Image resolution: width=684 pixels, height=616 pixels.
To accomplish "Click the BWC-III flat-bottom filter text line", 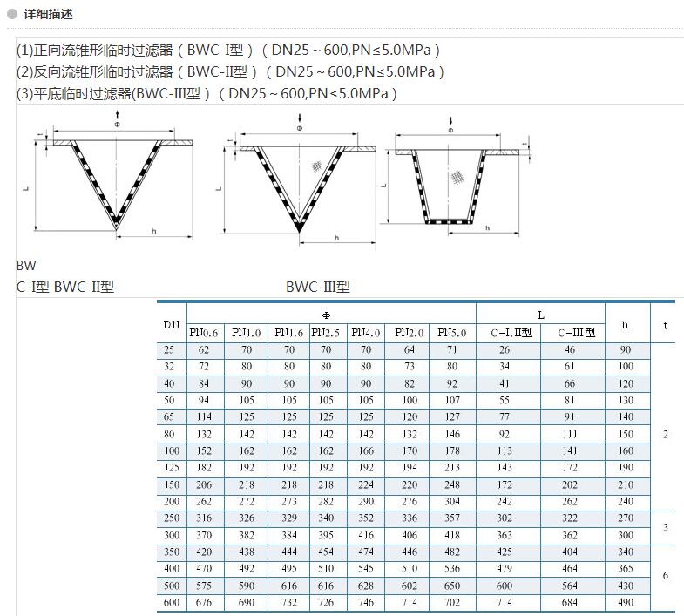I will click(x=207, y=93).
